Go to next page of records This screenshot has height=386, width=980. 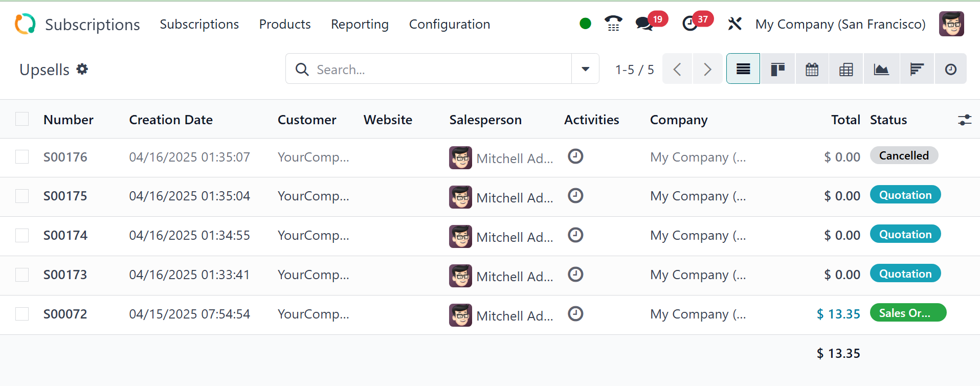(x=707, y=69)
